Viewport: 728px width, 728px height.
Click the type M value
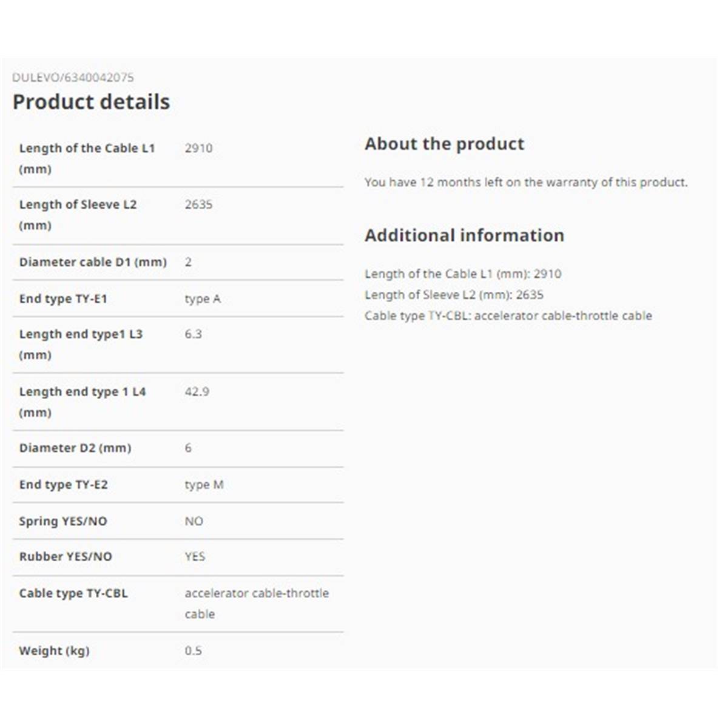[204, 485]
